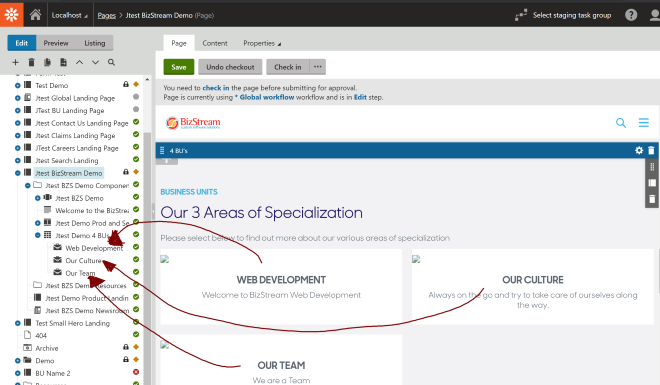Expand the Demo folder node
Image resolution: width=660 pixels, height=385 pixels.
tap(18, 361)
